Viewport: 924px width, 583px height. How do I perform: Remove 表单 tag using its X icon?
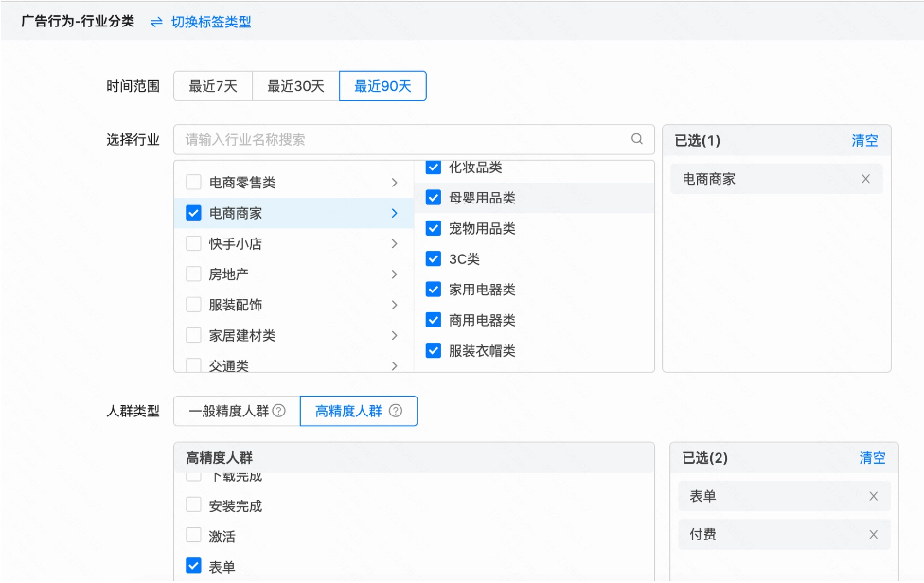click(873, 496)
